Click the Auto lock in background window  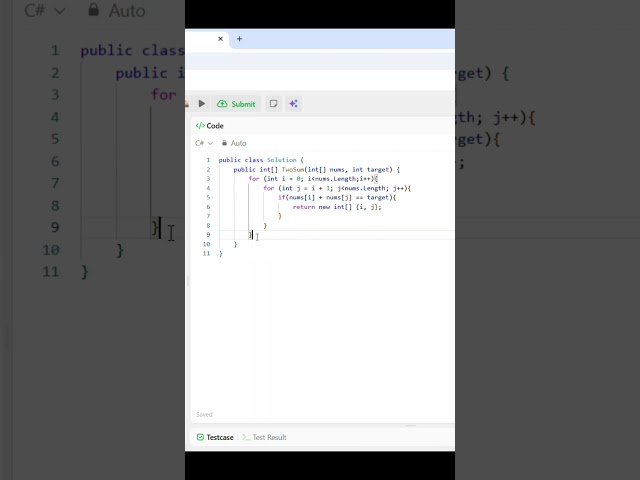(117, 11)
